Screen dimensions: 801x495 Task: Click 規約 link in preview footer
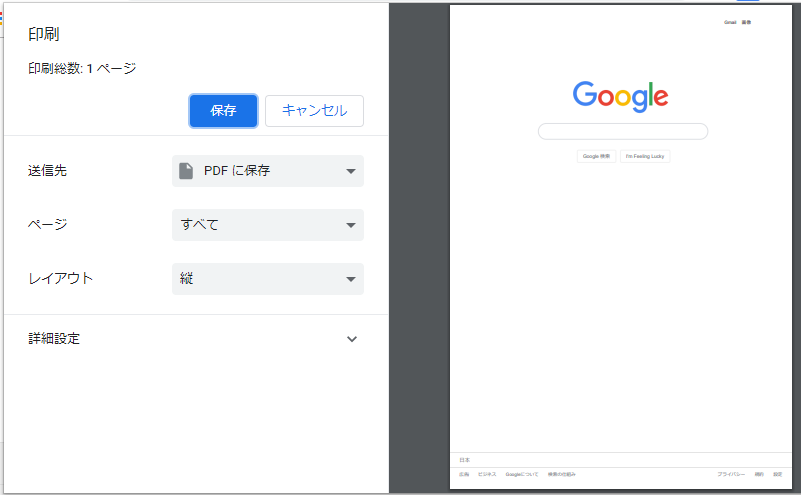[760, 475]
